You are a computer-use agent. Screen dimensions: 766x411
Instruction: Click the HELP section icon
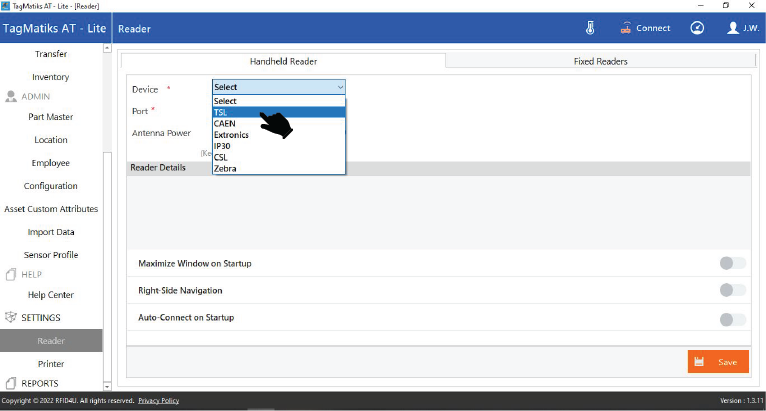(12, 274)
